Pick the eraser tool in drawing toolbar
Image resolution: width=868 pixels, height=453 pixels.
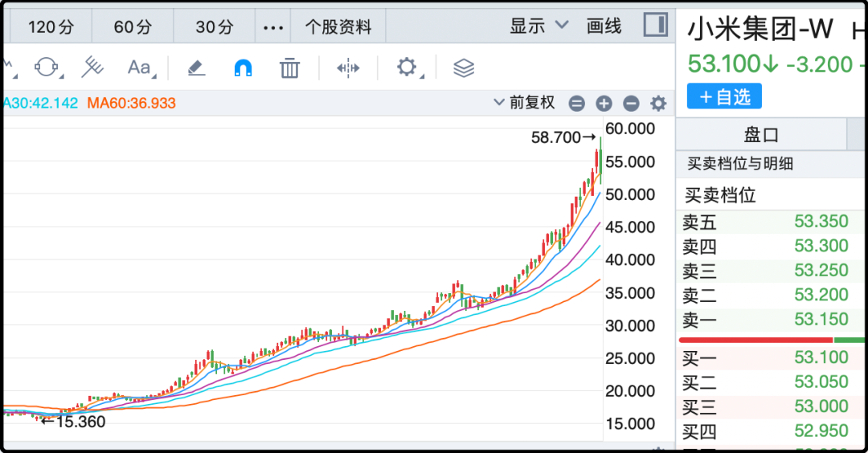pyautogui.click(x=197, y=68)
